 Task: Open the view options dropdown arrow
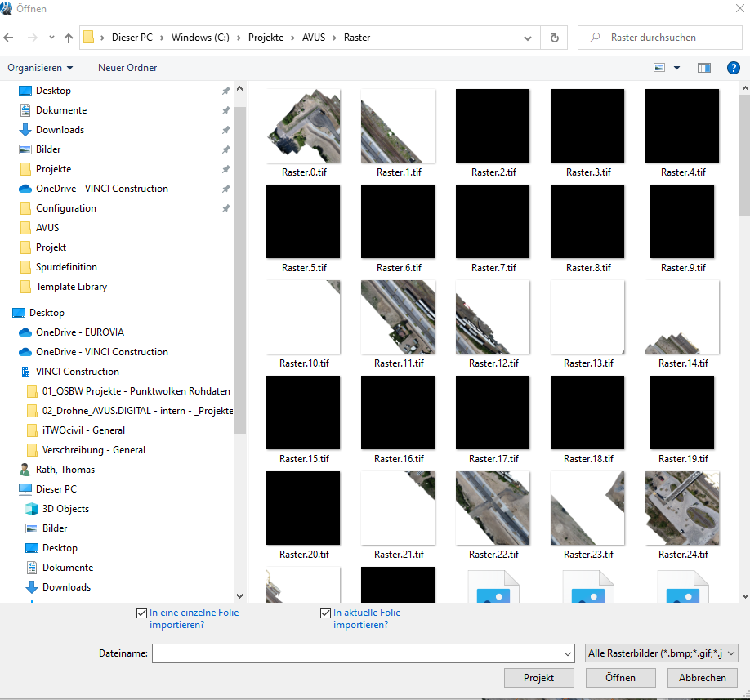coord(676,68)
